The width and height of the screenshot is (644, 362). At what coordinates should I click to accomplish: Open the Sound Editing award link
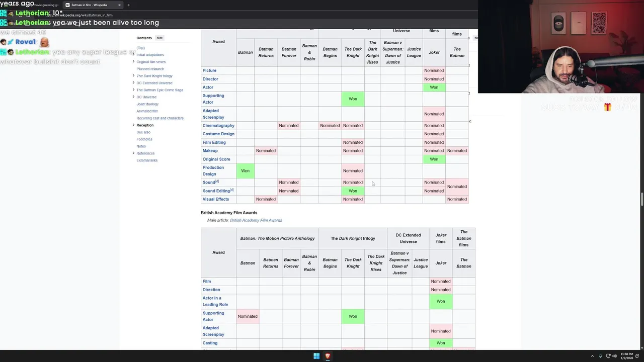coord(216,191)
